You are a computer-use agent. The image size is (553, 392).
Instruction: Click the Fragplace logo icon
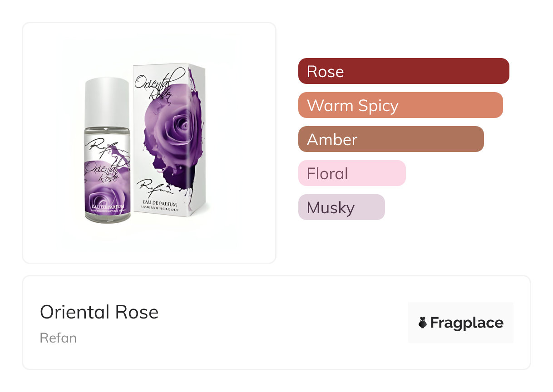(x=423, y=323)
